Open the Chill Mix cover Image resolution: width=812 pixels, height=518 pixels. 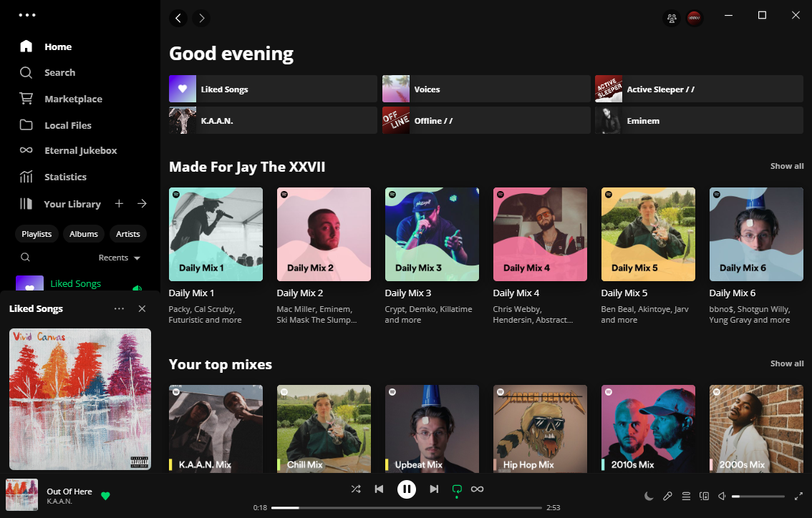pos(324,429)
